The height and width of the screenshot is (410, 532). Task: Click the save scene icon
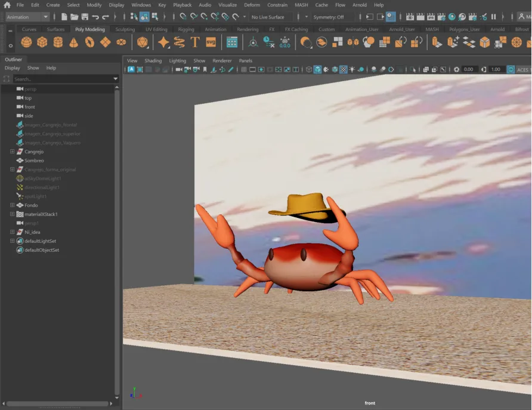click(85, 17)
